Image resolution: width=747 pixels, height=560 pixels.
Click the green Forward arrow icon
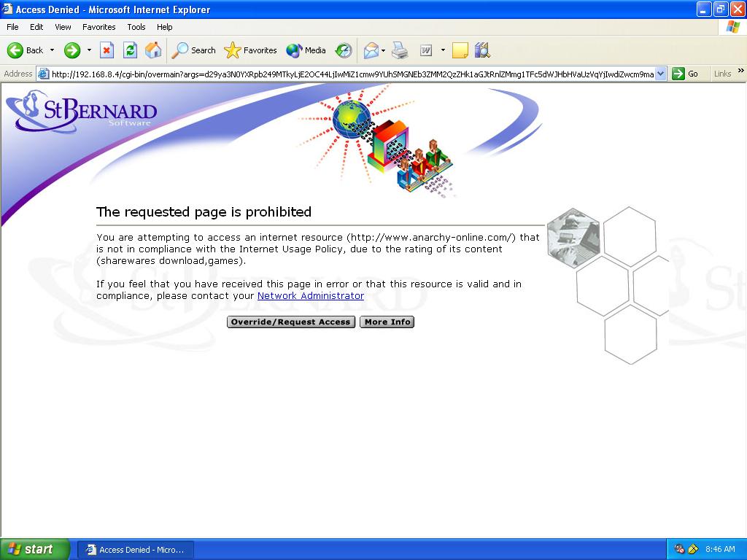tap(72, 50)
